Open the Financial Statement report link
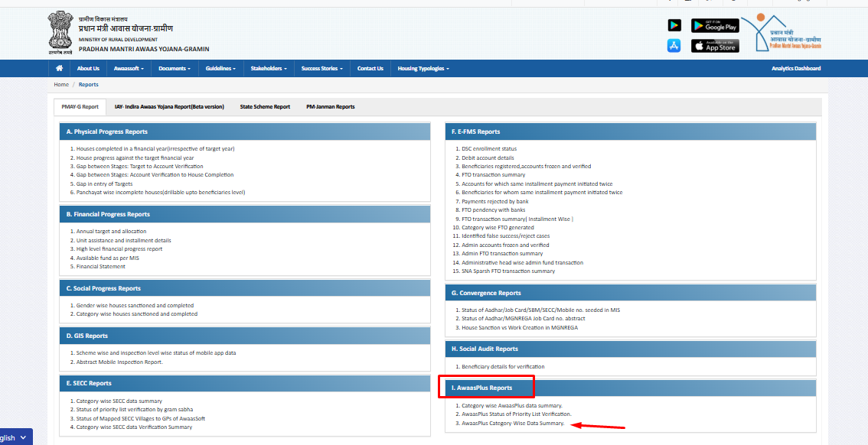The width and height of the screenshot is (868, 445). (x=100, y=267)
